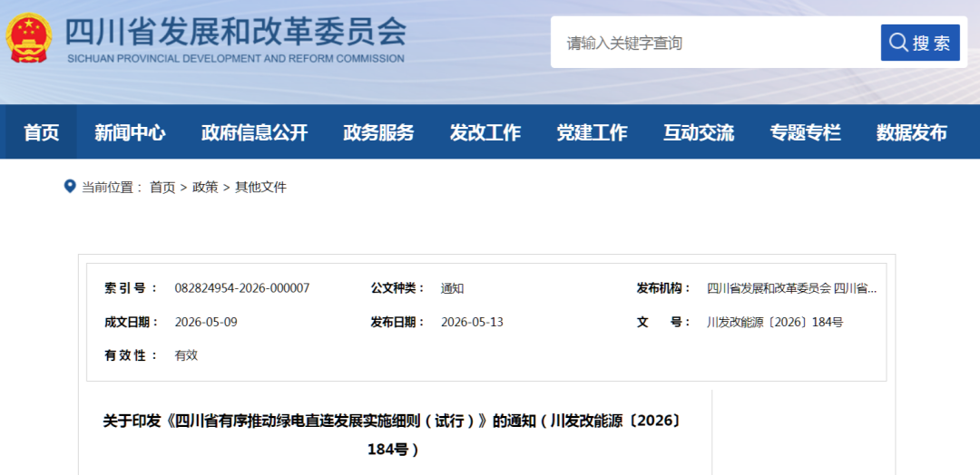
Task: Click the 当前位置 label text
Action: 112,188
